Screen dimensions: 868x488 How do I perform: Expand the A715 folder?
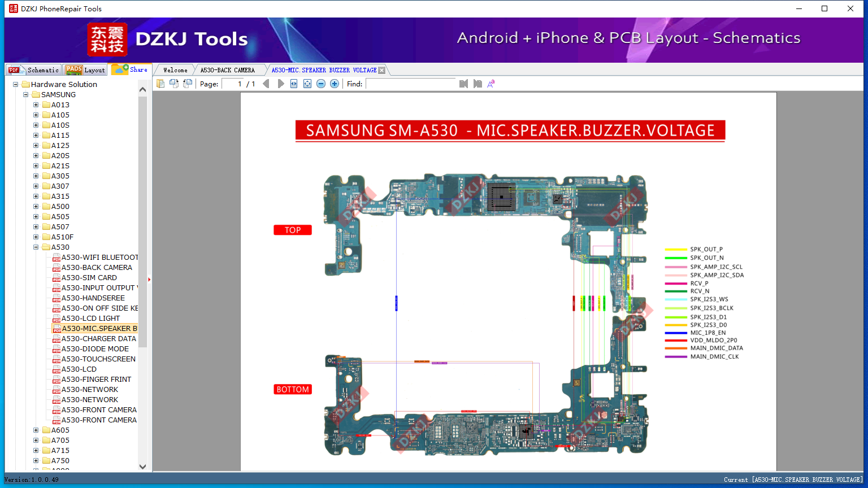pos(36,451)
